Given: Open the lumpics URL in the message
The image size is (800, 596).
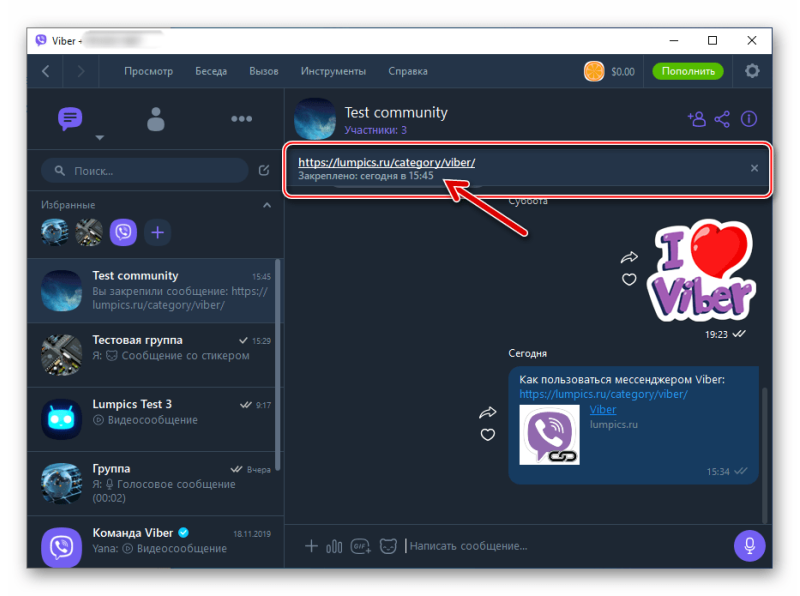Looking at the screenshot, I should point(603,394).
